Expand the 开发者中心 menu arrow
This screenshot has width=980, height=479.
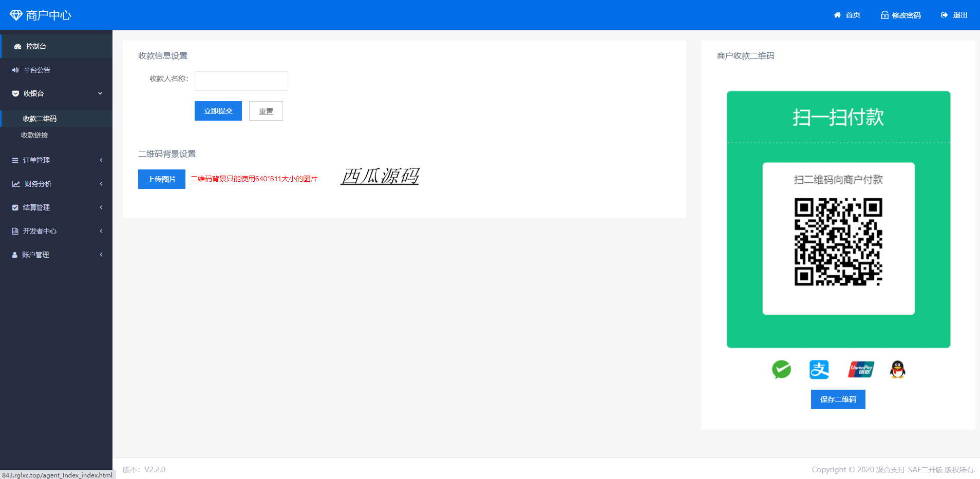(x=101, y=231)
